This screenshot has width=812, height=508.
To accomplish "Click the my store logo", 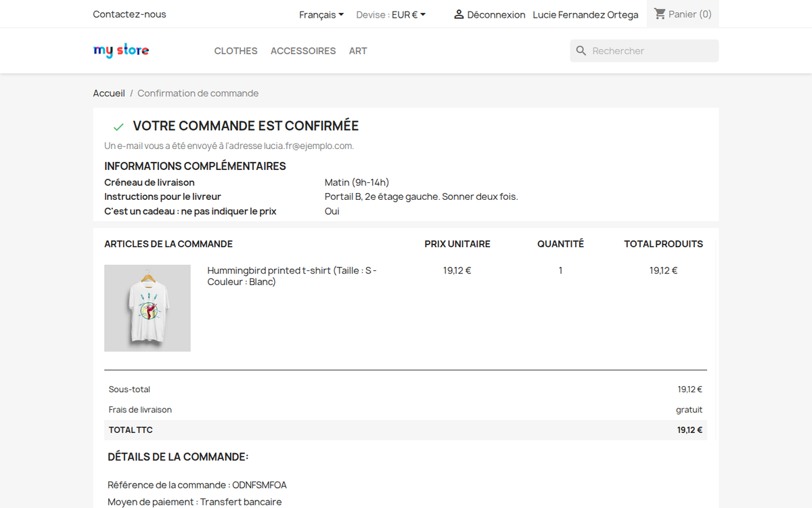I will click(121, 51).
